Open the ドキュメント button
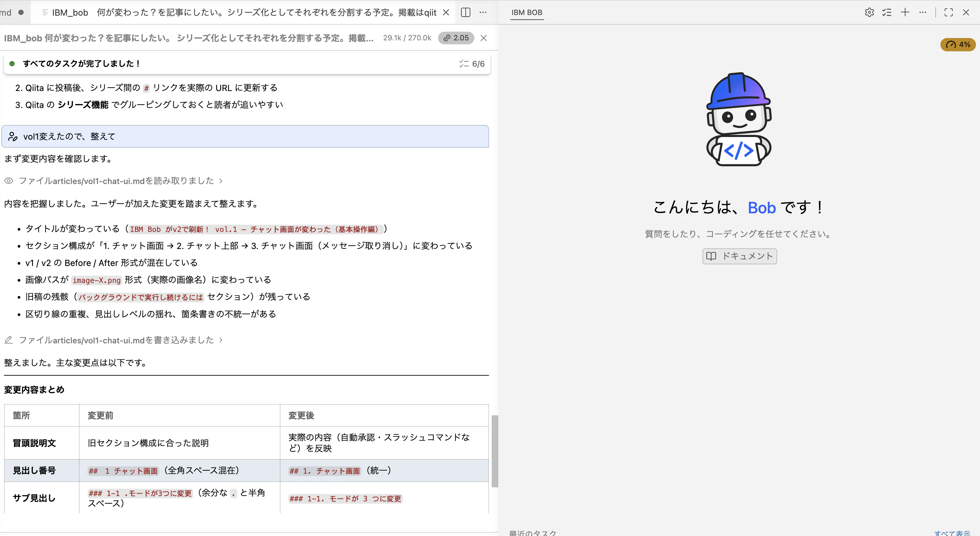This screenshot has width=980, height=536. (739, 256)
